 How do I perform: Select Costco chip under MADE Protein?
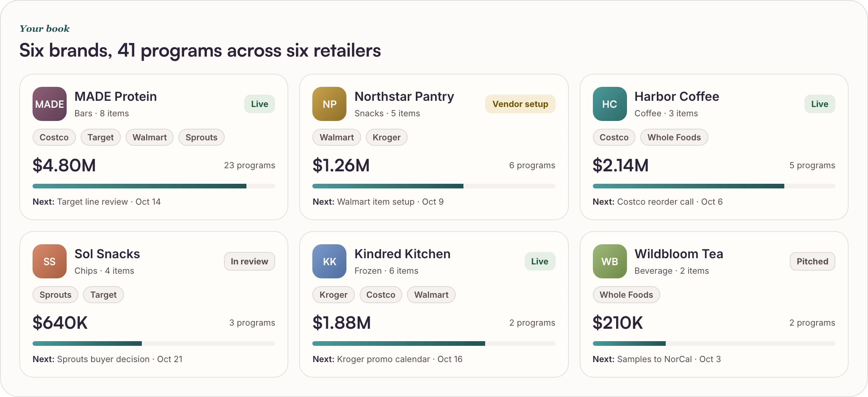[54, 137]
